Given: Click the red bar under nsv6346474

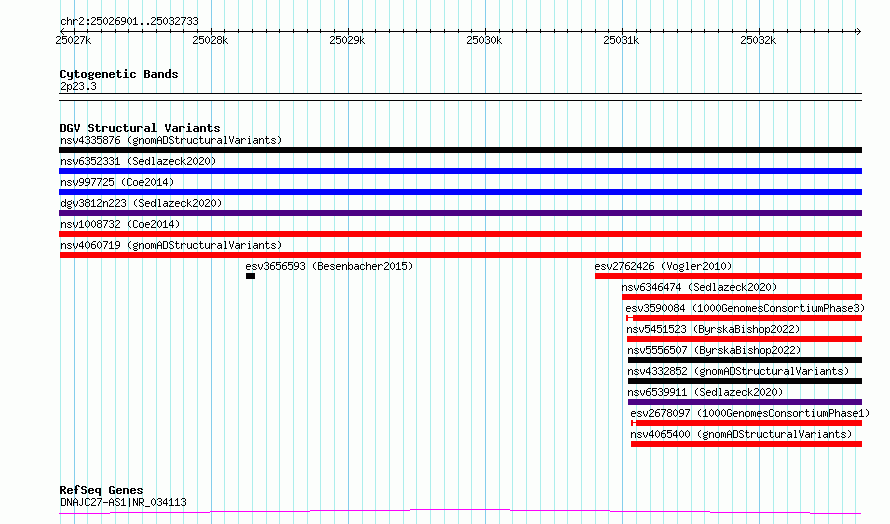Looking at the screenshot, I should point(742,297).
